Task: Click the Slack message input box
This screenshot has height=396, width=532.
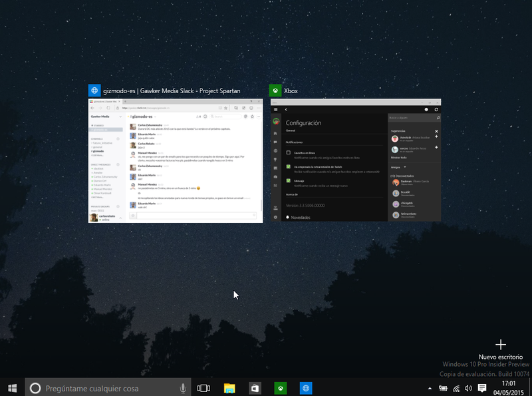Action: pyautogui.click(x=195, y=216)
